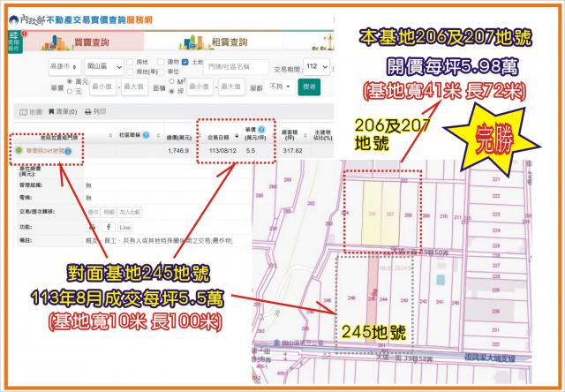The image size is (565, 392).
Task: Click the help icon beside 交易日期 header
Action: point(236,138)
